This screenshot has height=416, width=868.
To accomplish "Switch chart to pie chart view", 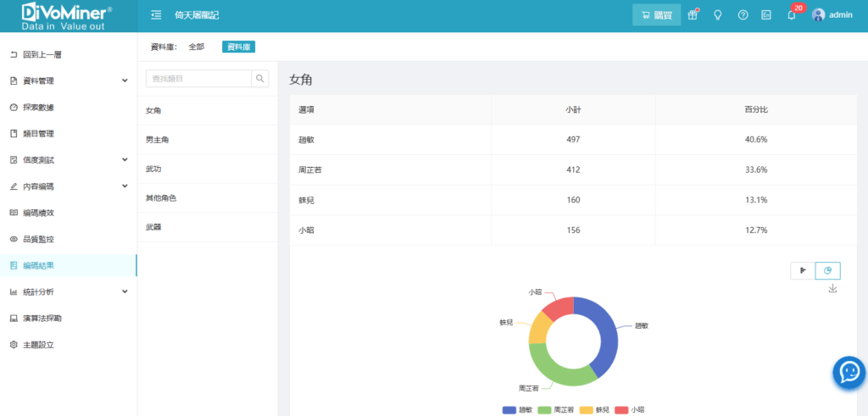I will (x=828, y=270).
